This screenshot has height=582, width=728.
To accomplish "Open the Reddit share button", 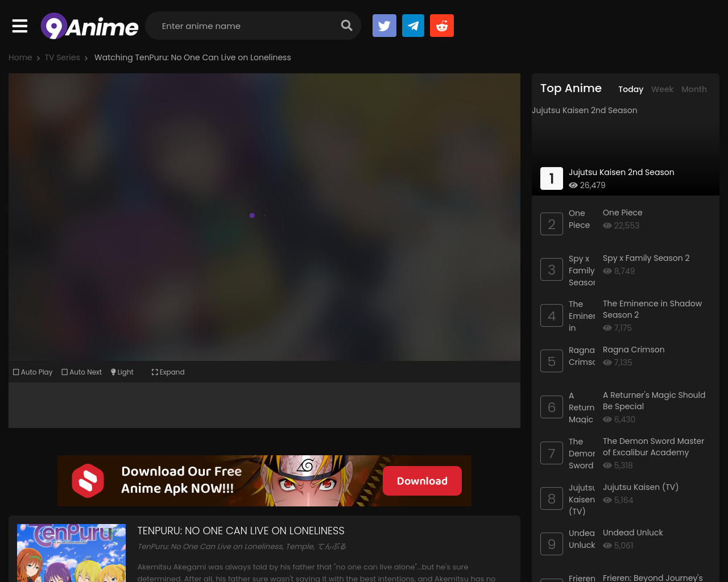I will [x=442, y=26].
